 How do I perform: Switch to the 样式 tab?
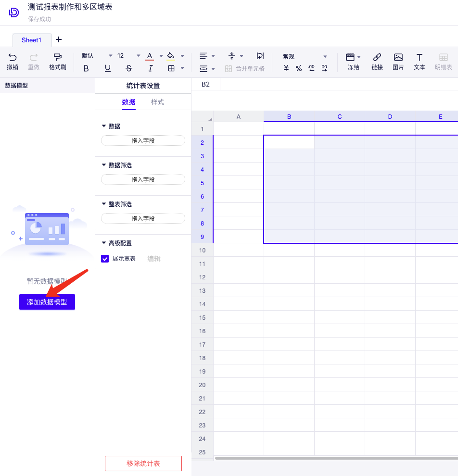point(157,102)
